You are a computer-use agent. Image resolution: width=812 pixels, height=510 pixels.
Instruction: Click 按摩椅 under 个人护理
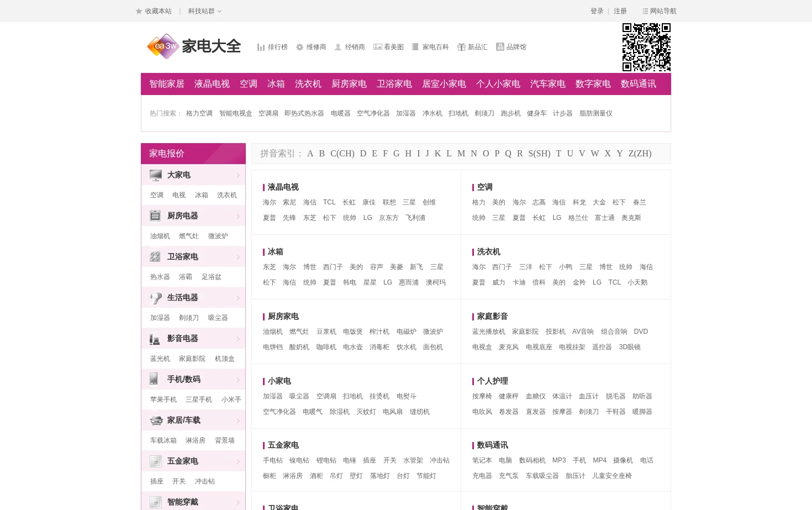[482, 396]
